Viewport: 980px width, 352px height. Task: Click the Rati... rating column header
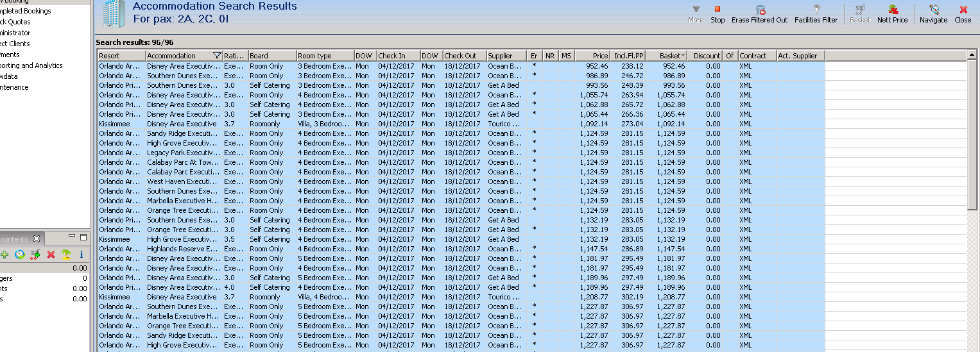(236, 56)
